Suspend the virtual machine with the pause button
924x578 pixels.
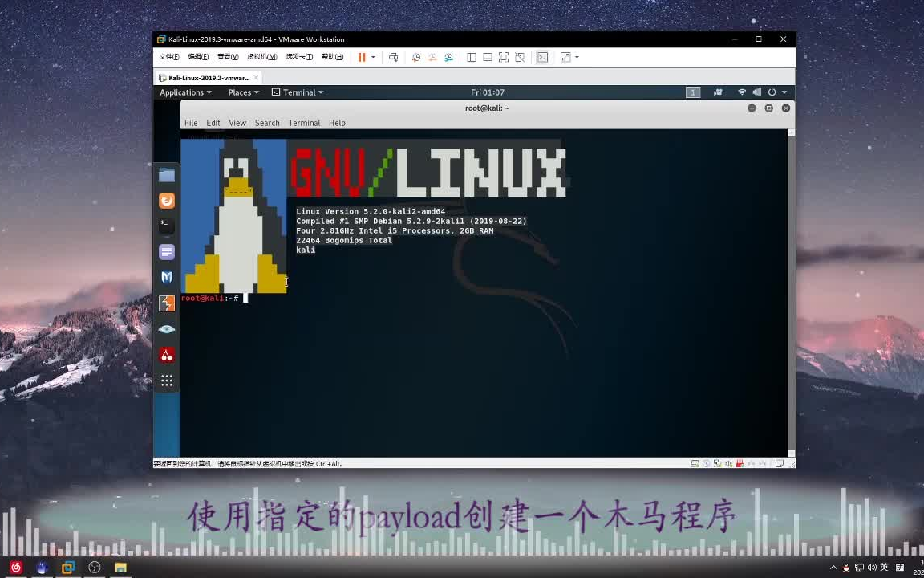(362, 56)
